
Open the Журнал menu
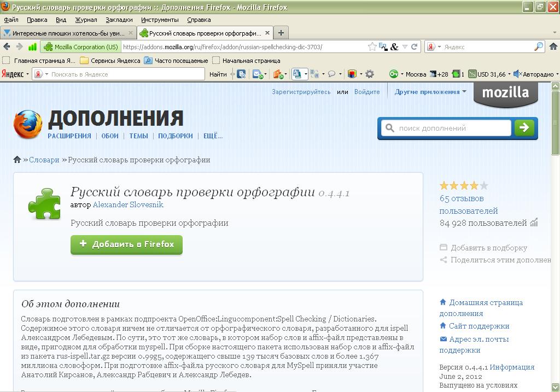86,20
